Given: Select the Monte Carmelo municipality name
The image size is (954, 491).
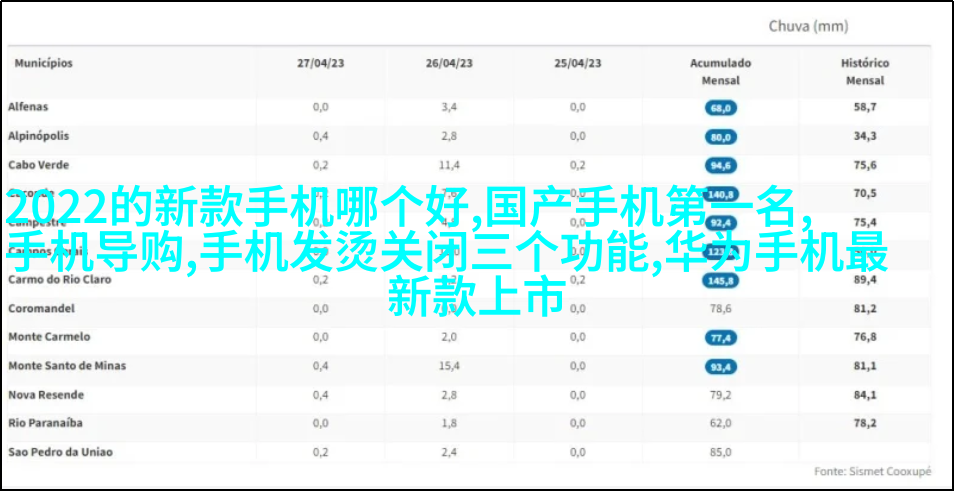Looking at the screenshot, I should coord(49,336).
